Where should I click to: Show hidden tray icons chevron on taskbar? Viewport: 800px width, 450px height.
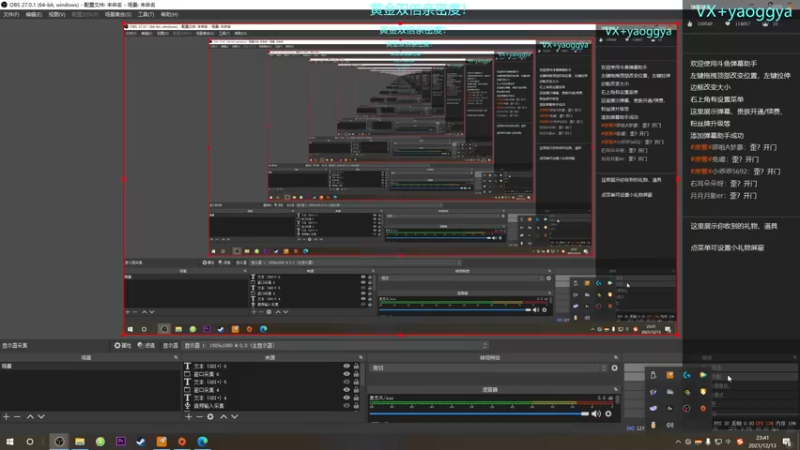pyautogui.click(x=678, y=442)
